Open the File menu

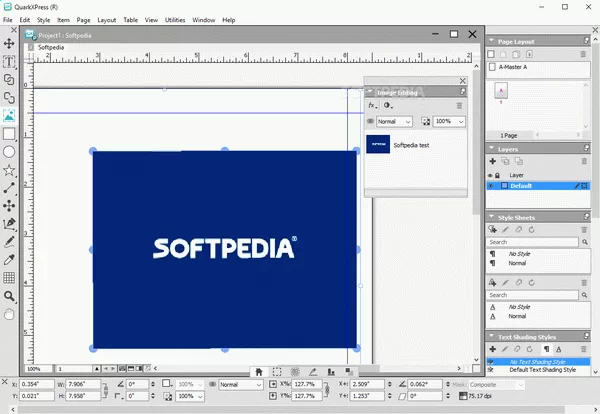click(8, 20)
